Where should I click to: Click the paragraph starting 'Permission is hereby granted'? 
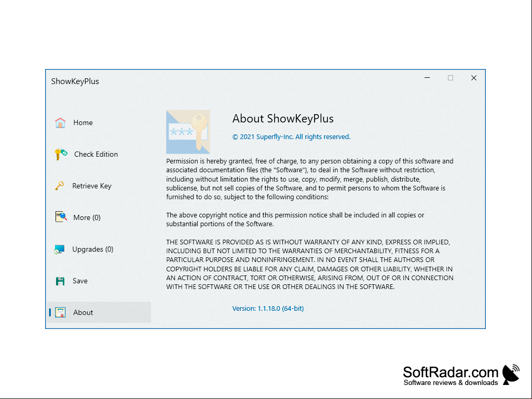[310, 179]
